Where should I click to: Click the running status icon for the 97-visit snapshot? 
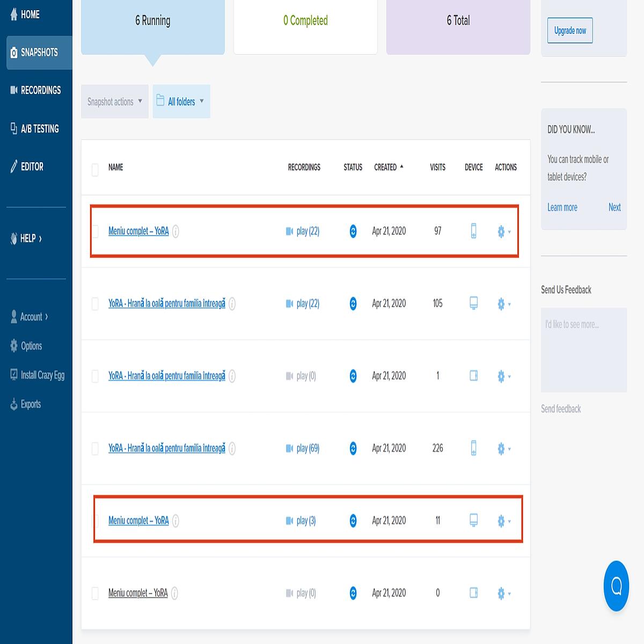(x=353, y=231)
